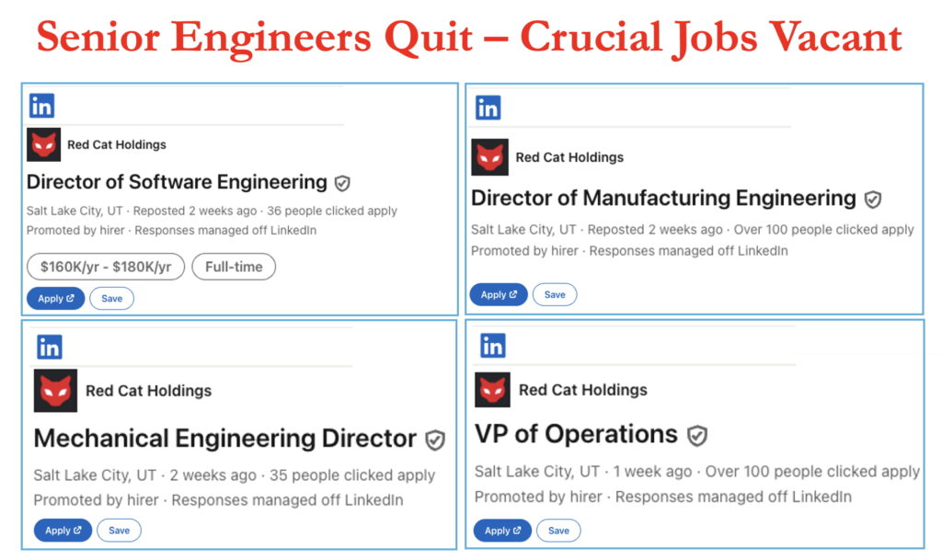942x560 pixels.
Task: Open Red Cat logo beside VP of Operations
Action: tap(492, 390)
